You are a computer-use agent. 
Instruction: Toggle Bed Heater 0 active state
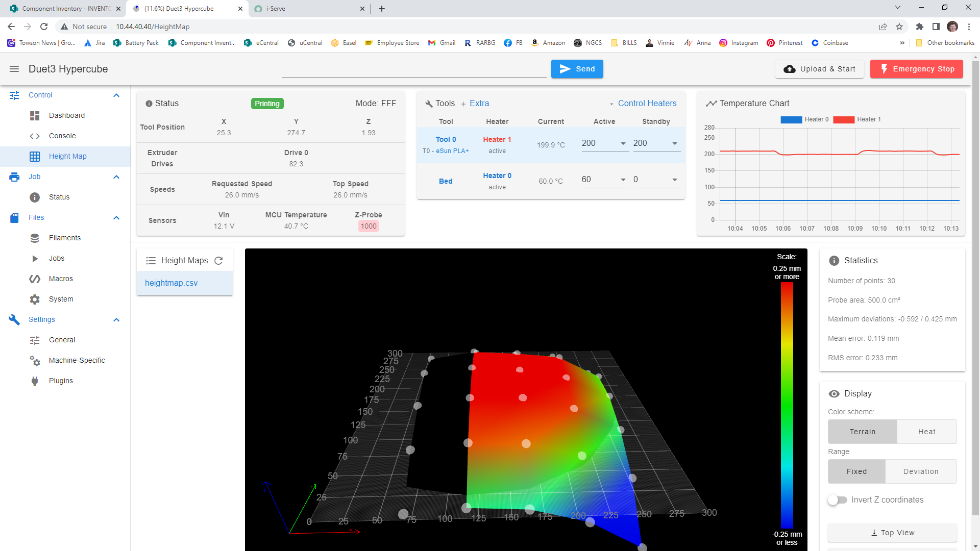coord(497,176)
